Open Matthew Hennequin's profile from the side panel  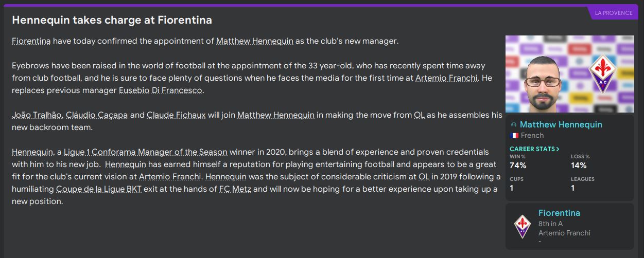(x=561, y=125)
